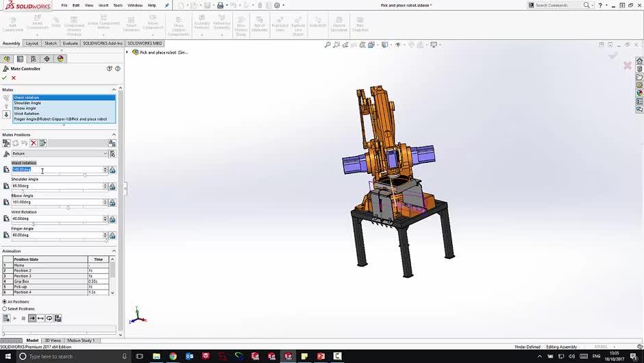Collapse the Mates section
This screenshot has height=363, width=644.
(114, 90)
